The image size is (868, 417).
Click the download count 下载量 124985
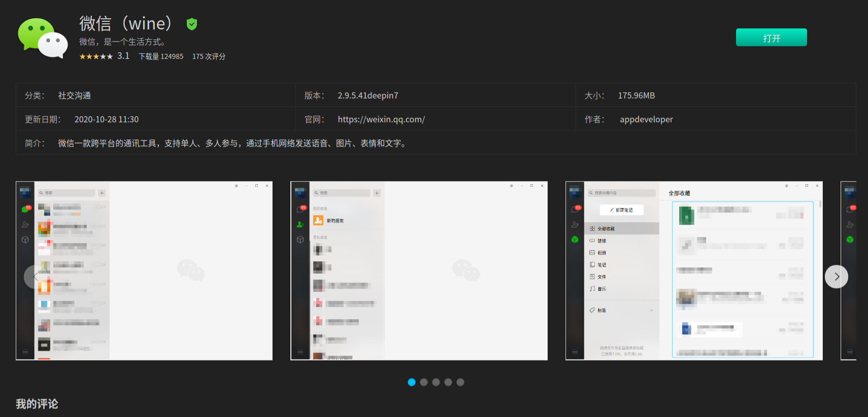tap(161, 56)
